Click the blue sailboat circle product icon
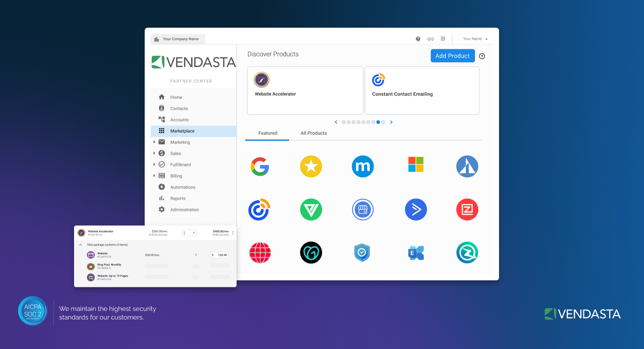This screenshot has height=349, width=644. (467, 166)
